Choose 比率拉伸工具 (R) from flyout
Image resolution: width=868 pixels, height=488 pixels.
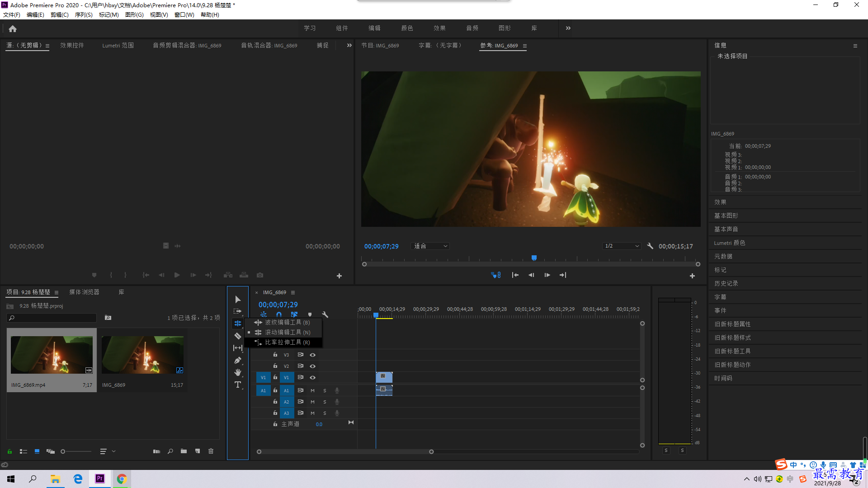(283, 342)
